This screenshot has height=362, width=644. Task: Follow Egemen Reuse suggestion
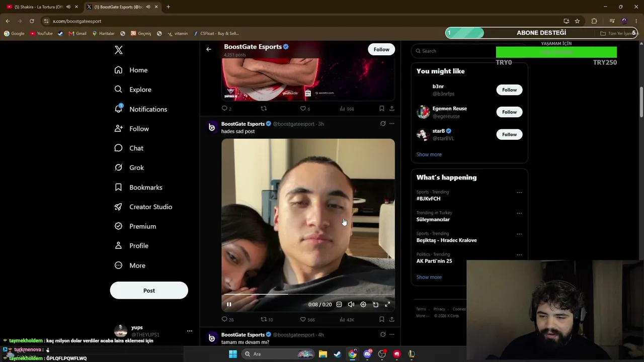click(x=509, y=112)
